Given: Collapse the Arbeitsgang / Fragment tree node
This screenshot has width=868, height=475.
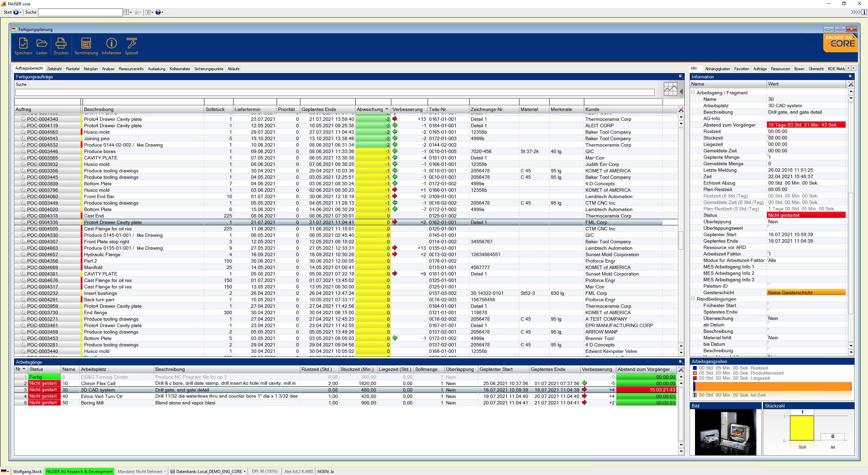Looking at the screenshot, I should [x=693, y=92].
